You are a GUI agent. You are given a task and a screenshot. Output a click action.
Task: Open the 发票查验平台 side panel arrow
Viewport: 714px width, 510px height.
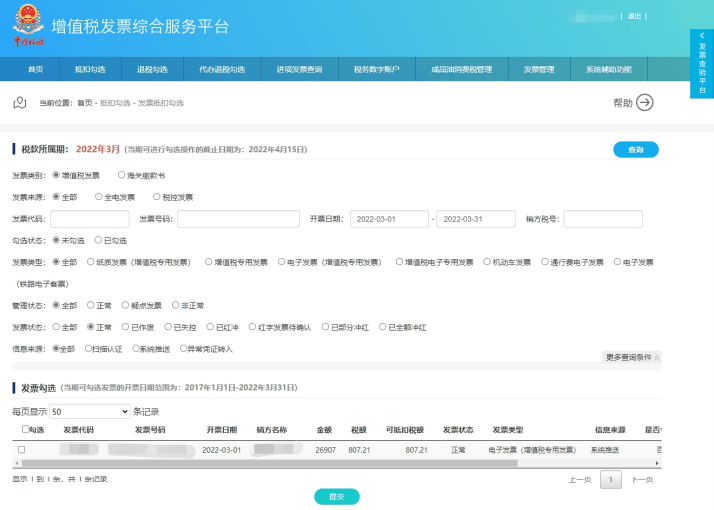pos(702,36)
